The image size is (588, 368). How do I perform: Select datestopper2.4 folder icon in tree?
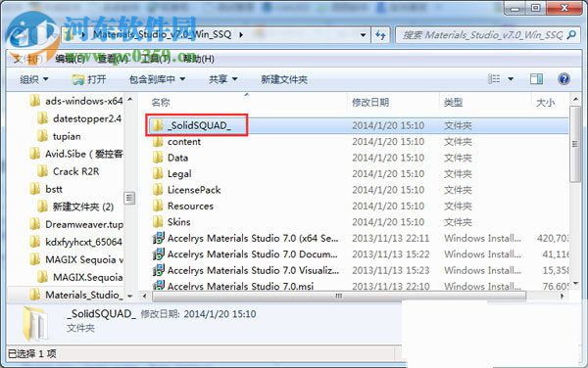pos(43,118)
